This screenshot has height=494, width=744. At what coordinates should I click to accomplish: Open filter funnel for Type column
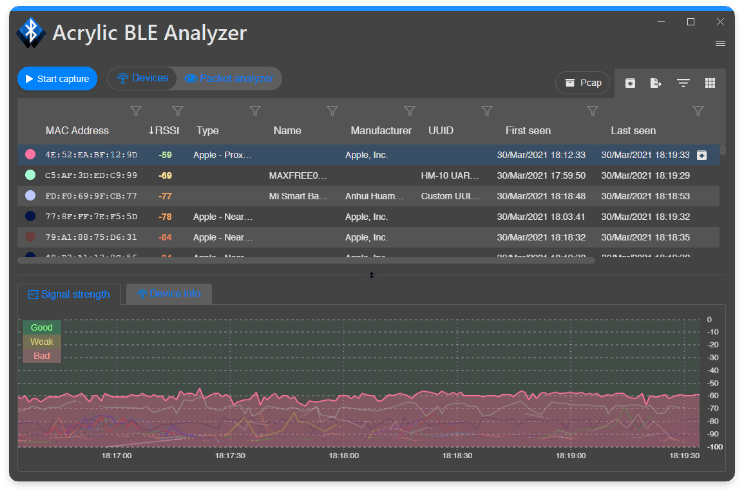click(255, 111)
